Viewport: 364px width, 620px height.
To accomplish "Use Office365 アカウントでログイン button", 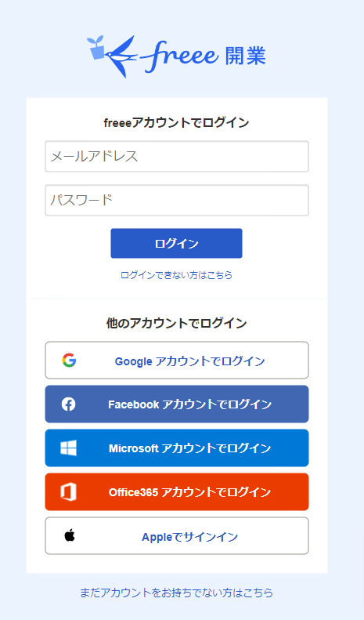I will coord(177,492).
